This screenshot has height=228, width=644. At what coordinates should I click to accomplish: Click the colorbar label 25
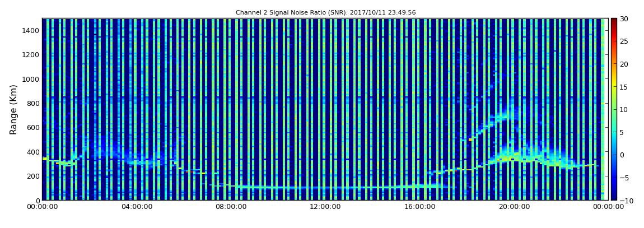pos(624,41)
